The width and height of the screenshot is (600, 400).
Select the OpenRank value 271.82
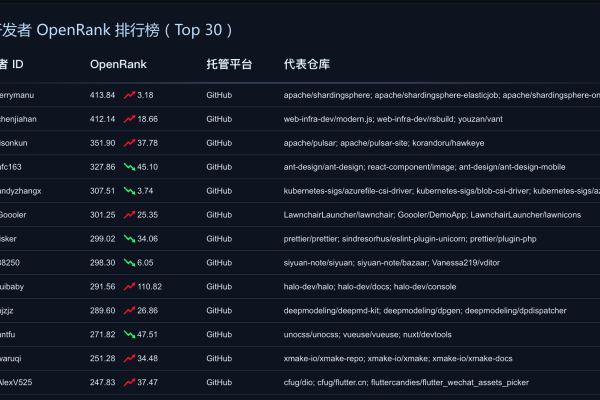(102, 334)
